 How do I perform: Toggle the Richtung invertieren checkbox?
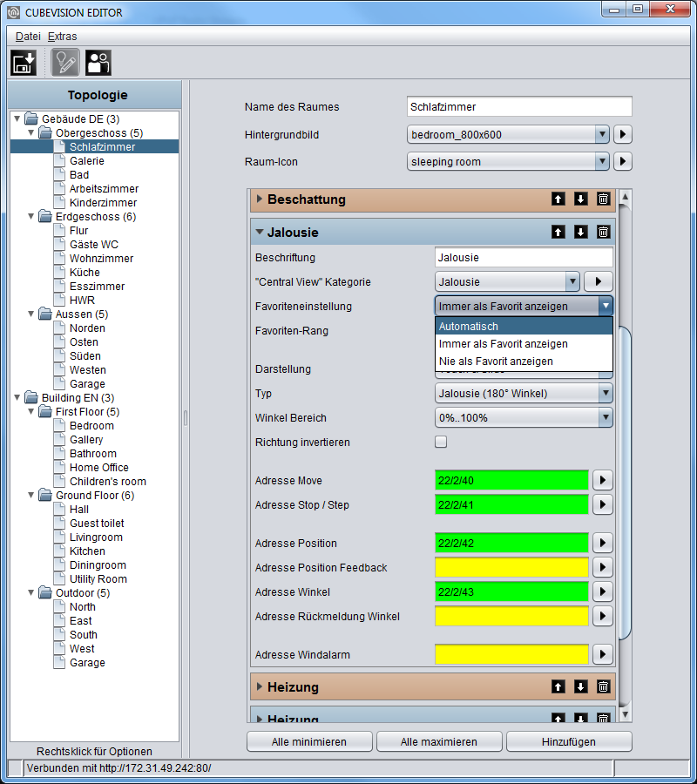pos(441,442)
